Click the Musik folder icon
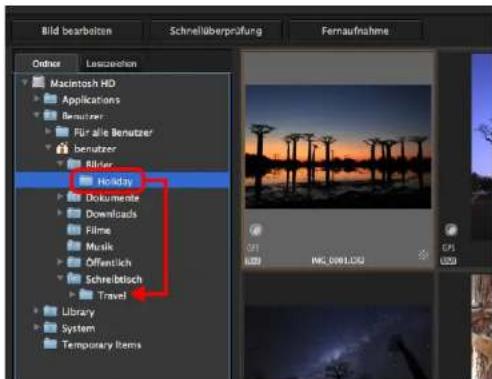This screenshot has width=492, height=379. (74, 246)
